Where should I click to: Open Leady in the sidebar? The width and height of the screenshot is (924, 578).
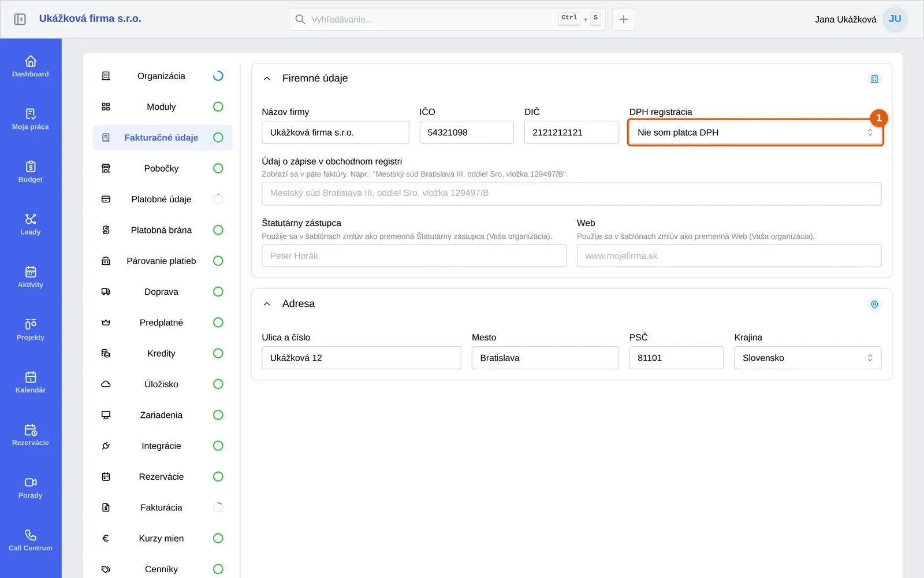coord(31,224)
